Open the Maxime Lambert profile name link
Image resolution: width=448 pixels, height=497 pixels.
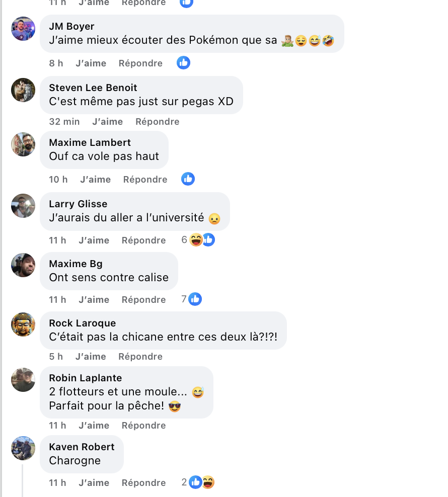(90, 143)
